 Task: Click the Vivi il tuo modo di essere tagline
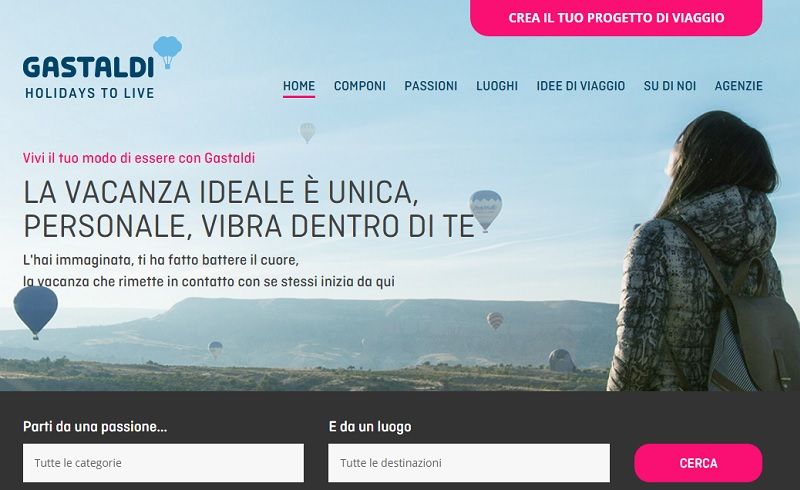coord(139,158)
